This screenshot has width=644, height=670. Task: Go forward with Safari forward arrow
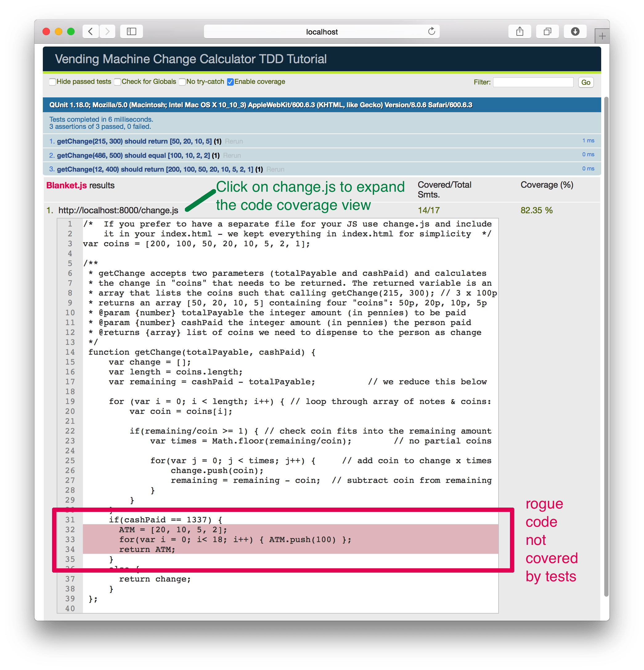pyautogui.click(x=107, y=31)
